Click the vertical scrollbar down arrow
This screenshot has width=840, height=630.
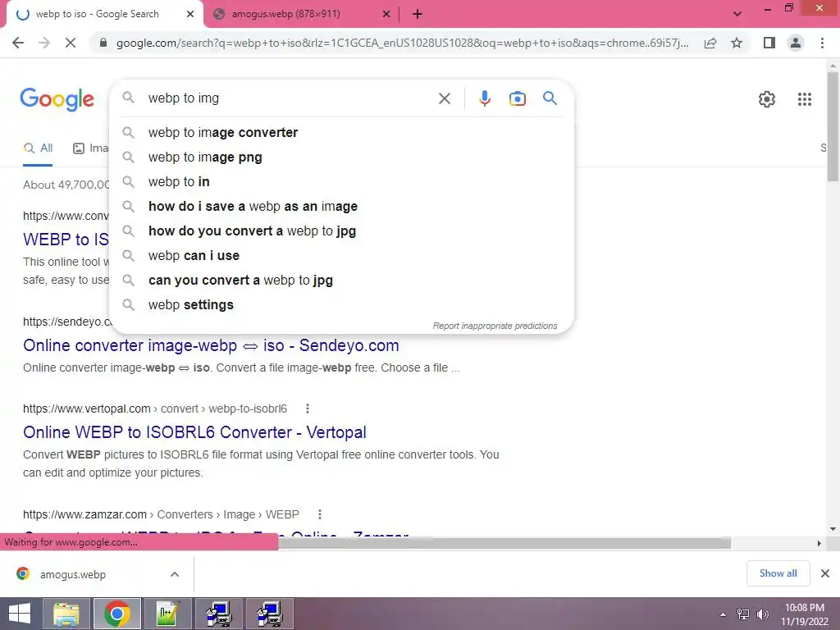pos(833,529)
